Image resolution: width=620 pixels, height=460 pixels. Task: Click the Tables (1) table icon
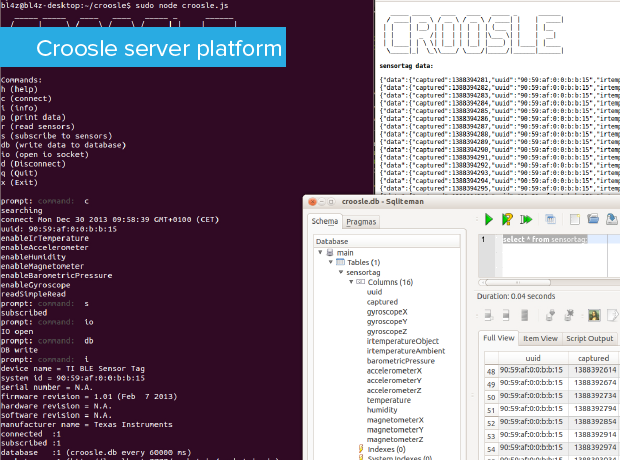pyautogui.click(x=340, y=262)
